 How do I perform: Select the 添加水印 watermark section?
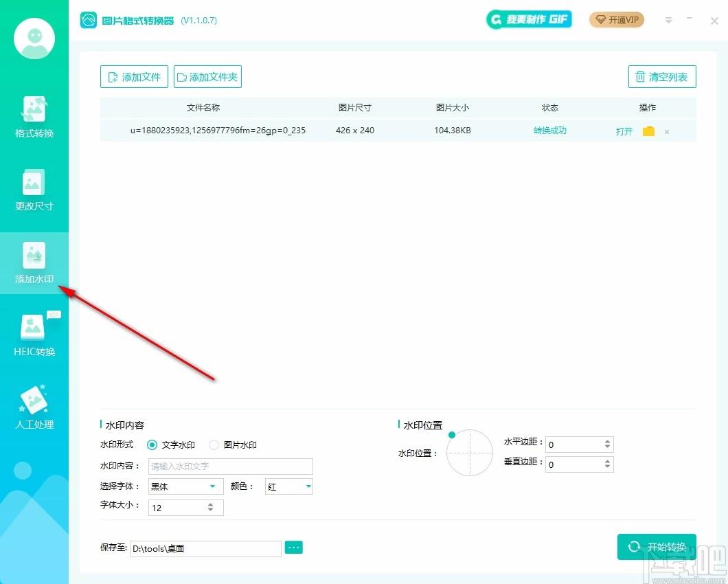pos(34,263)
